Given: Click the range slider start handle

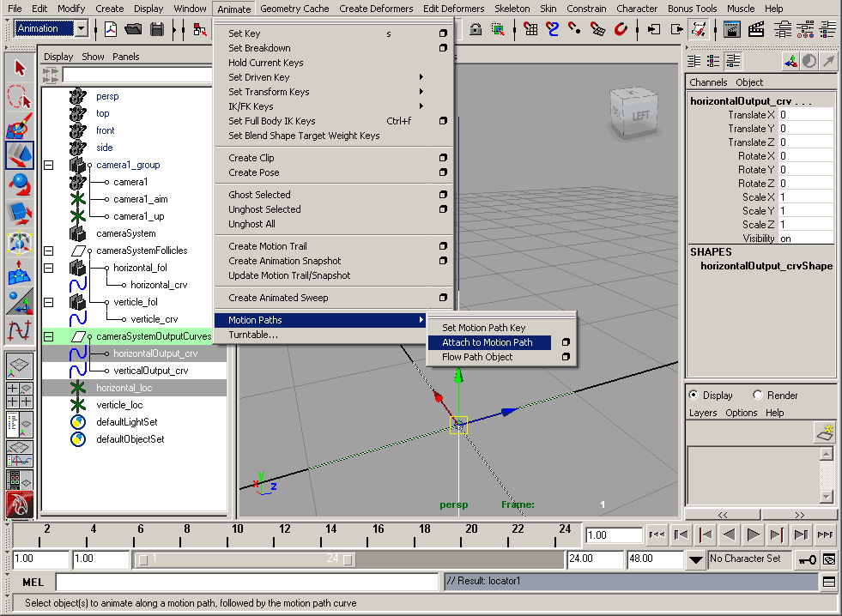Looking at the screenshot, I should [142, 559].
